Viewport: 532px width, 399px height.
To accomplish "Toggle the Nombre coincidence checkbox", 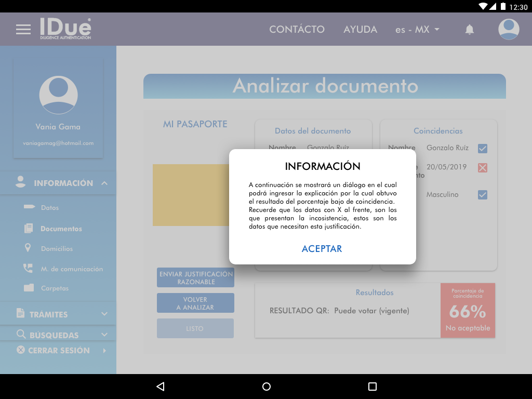I will (x=482, y=149).
